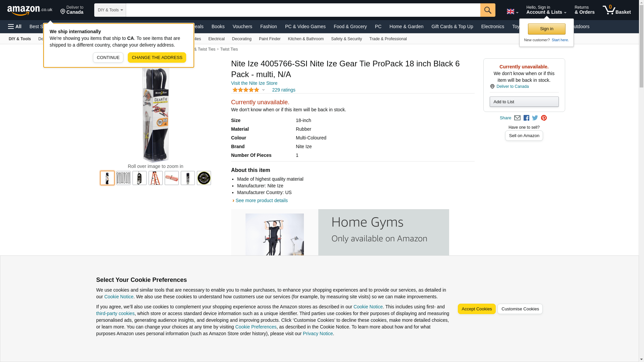The height and width of the screenshot is (362, 644).
Task: Share product via email icon
Action: click(517, 118)
